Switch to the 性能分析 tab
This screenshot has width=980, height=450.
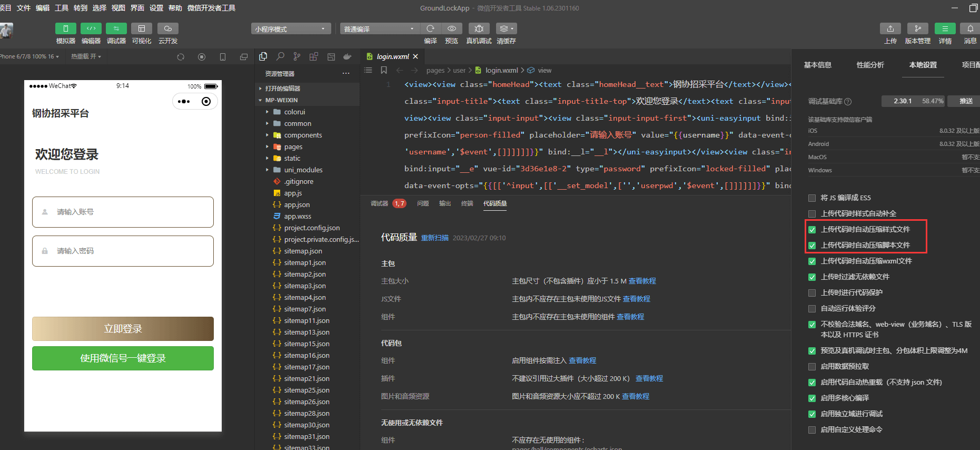870,65
